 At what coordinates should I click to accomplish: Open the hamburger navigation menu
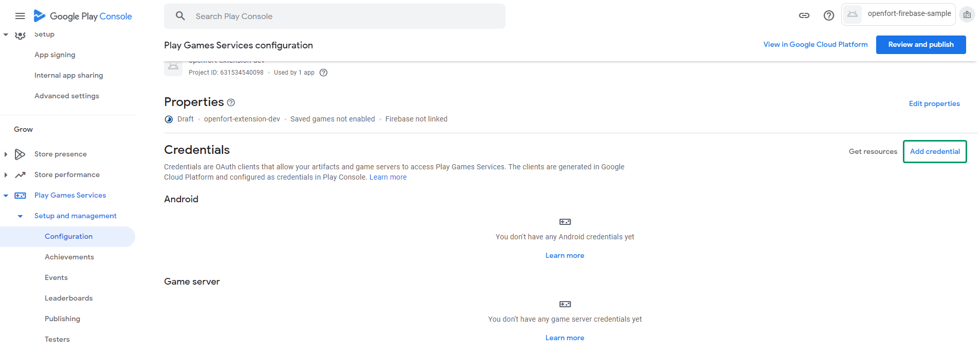pos(20,16)
